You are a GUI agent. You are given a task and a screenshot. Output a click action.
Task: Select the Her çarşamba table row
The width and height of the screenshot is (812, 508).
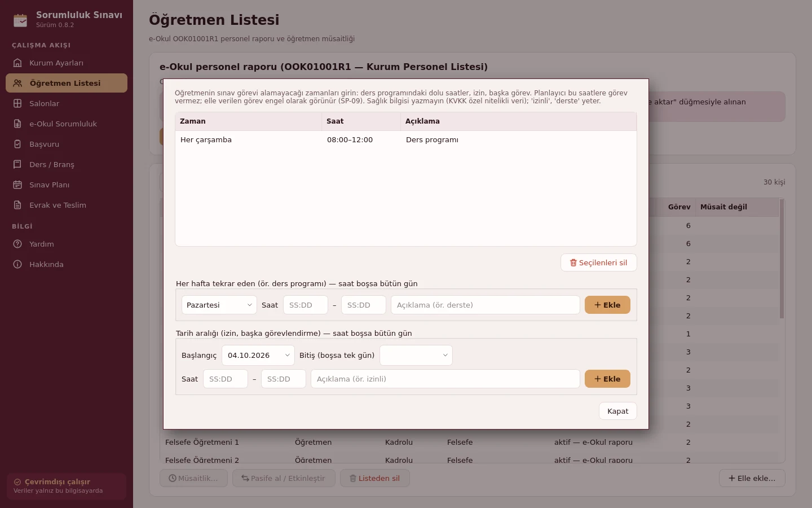coord(406,140)
